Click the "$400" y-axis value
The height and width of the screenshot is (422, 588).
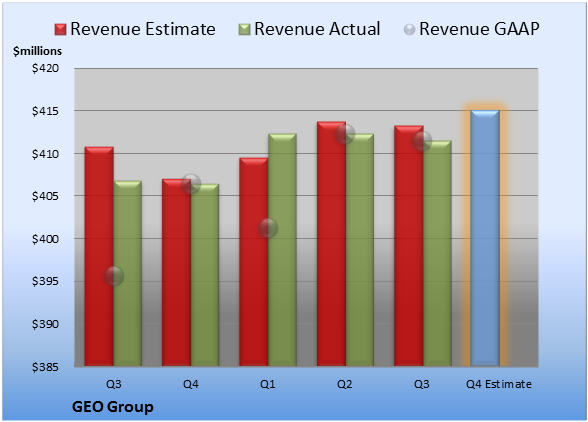coord(45,239)
